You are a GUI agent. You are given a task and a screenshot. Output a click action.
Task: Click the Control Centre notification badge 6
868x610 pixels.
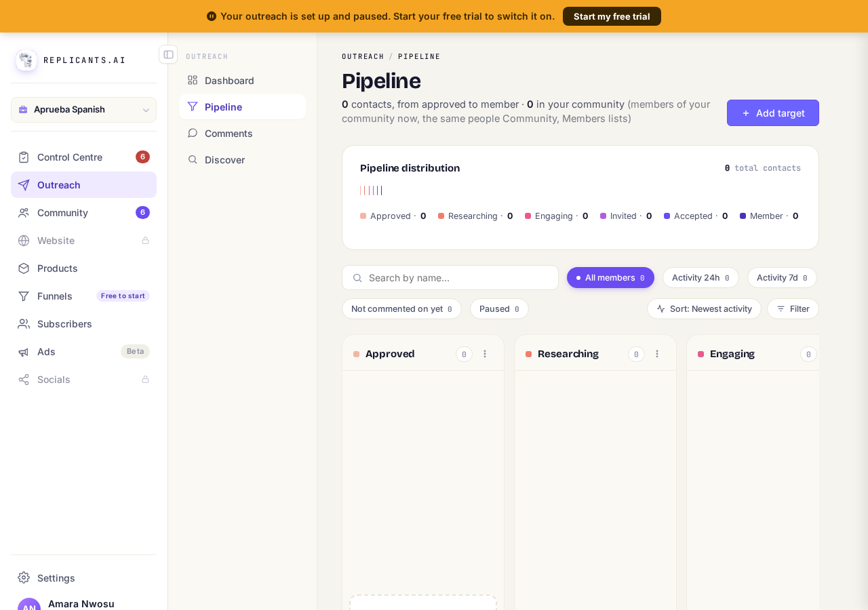point(142,157)
